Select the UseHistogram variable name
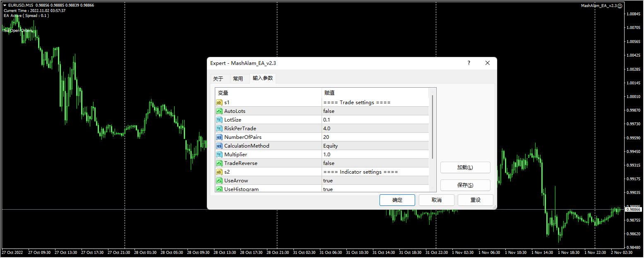 241,189
